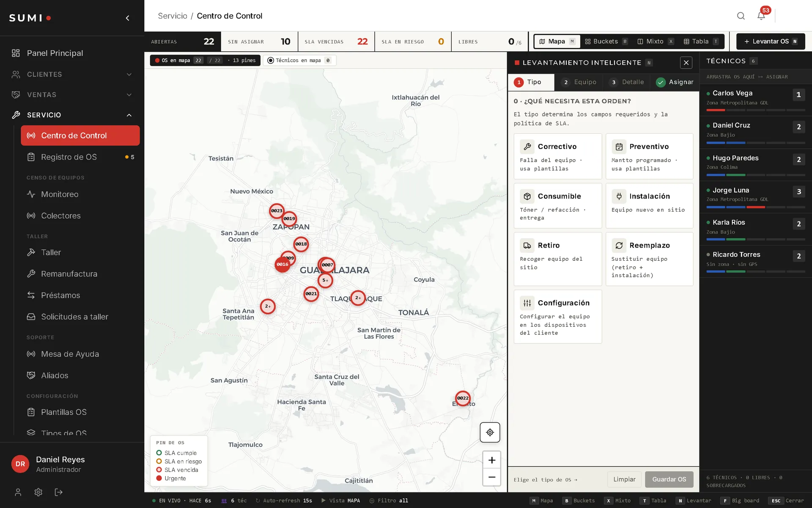Click Jorge Luna workload bar
812x508 pixels.
[x=755, y=207]
